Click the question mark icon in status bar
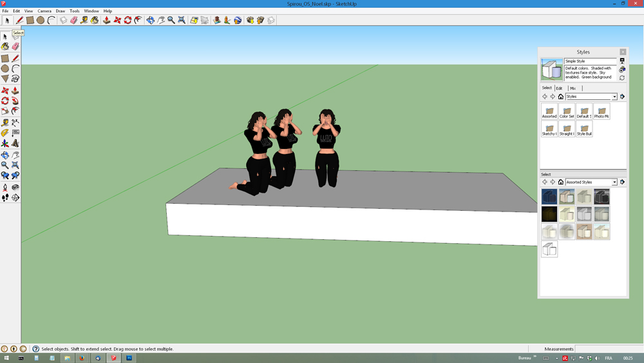This screenshot has height=363, width=644. [x=36, y=349]
